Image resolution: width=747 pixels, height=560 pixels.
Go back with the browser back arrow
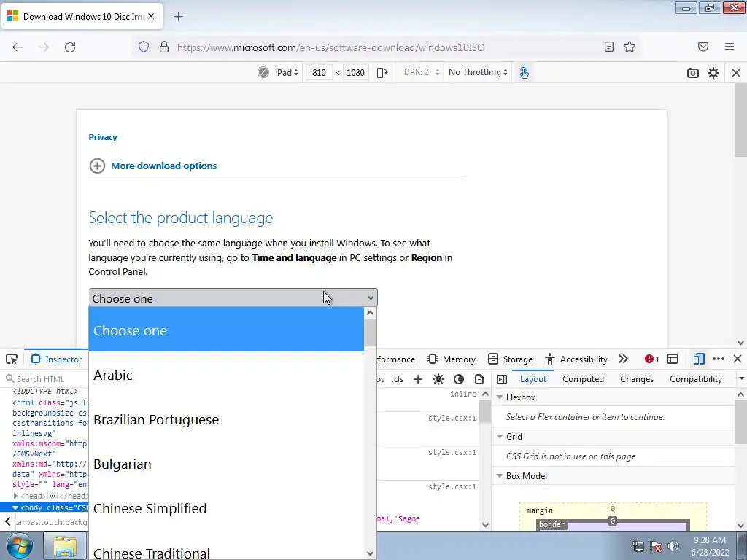point(18,47)
